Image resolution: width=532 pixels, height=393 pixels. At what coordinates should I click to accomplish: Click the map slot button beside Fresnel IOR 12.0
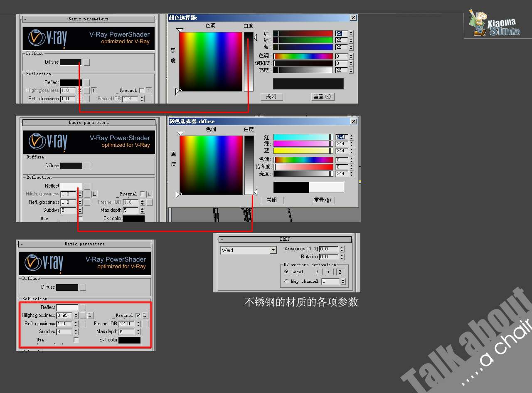coord(145,324)
